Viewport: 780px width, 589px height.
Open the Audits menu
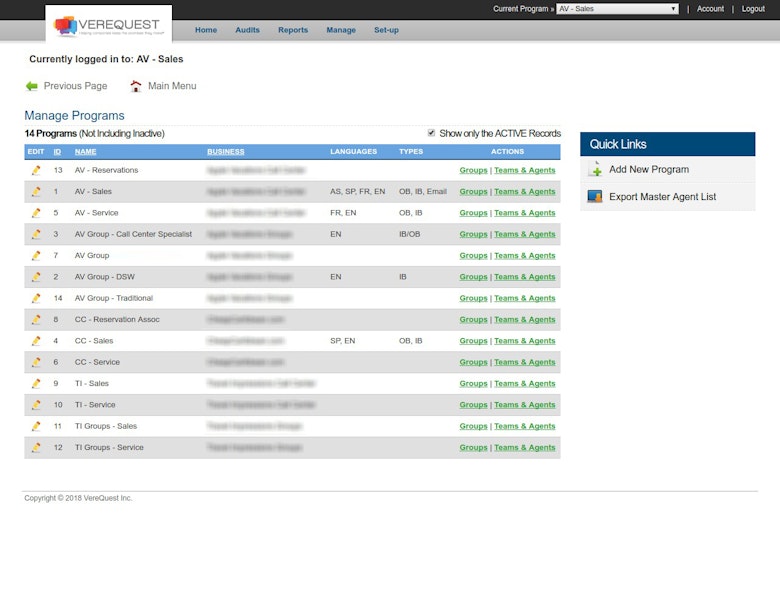247,30
